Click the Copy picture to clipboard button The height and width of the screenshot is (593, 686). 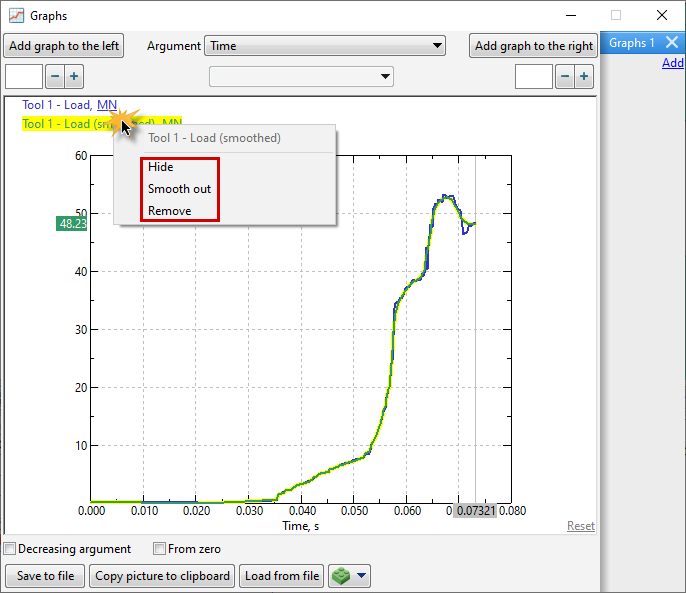[162, 576]
